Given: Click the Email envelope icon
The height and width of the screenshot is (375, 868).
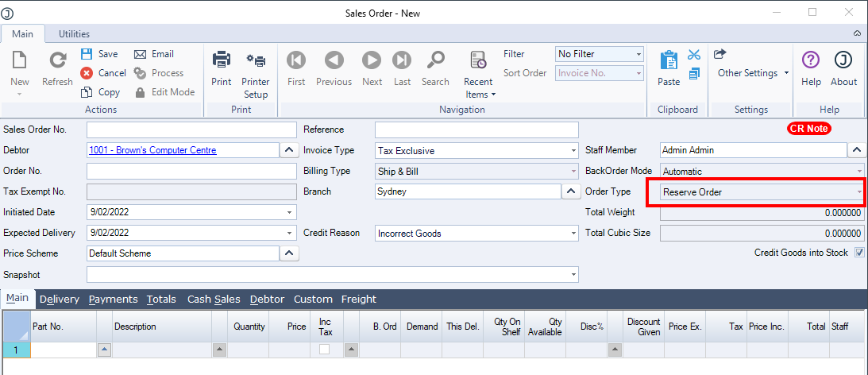Looking at the screenshot, I should point(141,54).
